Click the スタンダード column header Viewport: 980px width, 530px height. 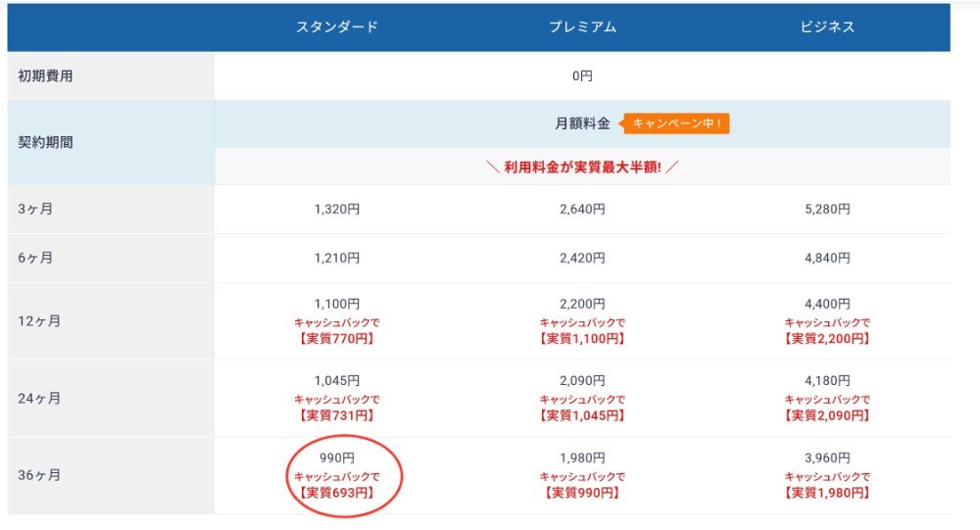[337, 26]
